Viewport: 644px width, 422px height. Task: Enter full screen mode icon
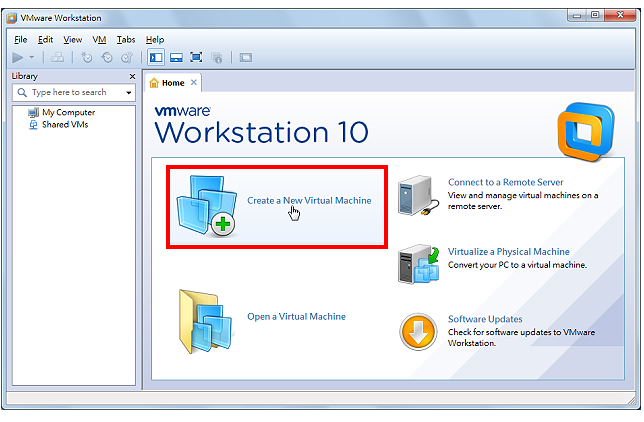click(x=196, y=58)
